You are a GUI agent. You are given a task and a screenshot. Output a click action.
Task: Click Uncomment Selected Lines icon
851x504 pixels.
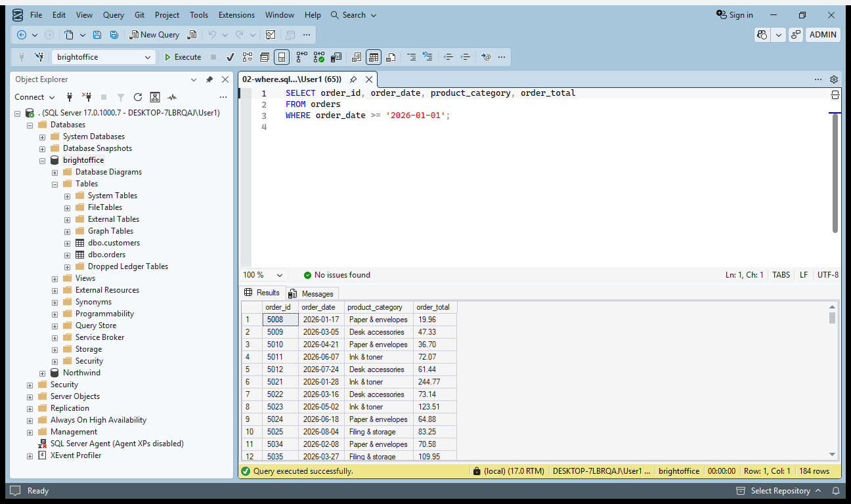pyautogui.click(x=427, y=57)
